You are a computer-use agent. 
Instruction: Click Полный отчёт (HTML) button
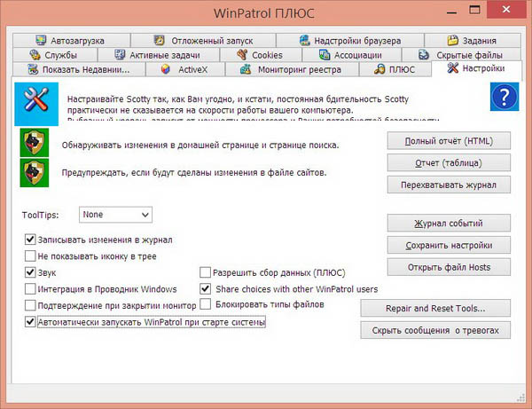(x=449, y=141)
